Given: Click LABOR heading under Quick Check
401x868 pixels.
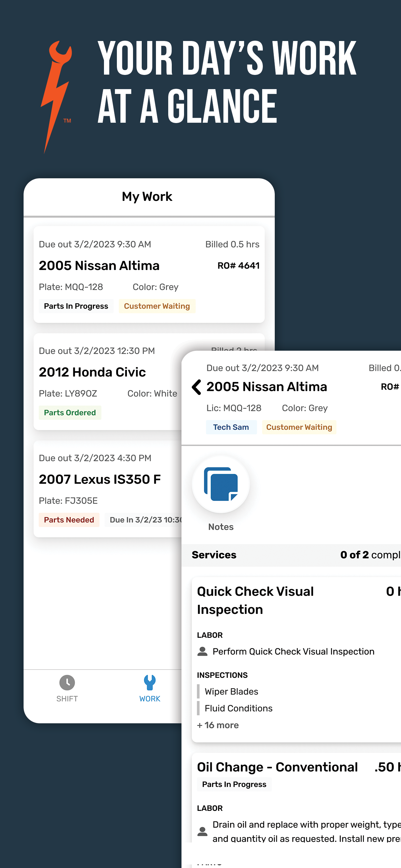Looking at the screenshot, I should 210,635.
